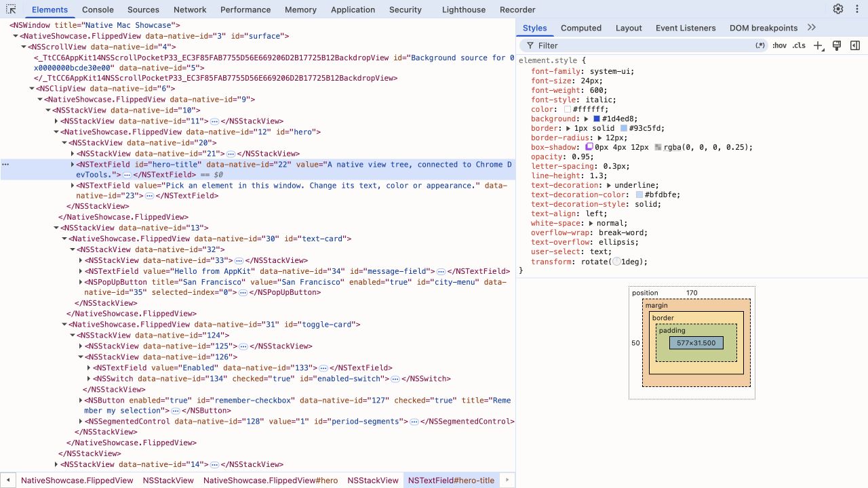The height and width of the screenshot is (488, 868).
Task: Toggle the computed styles sidebar icon
Action: [855, 45]
